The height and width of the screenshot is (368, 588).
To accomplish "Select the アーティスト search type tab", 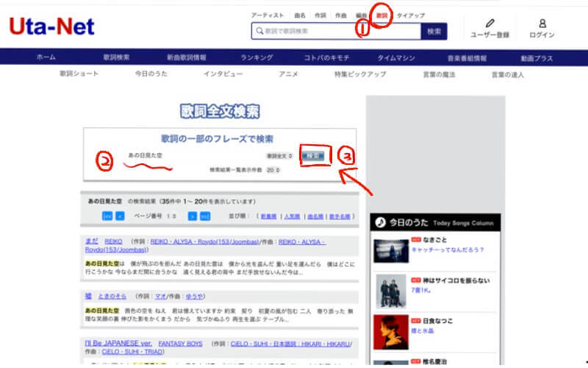I will (x=268, y=15).
